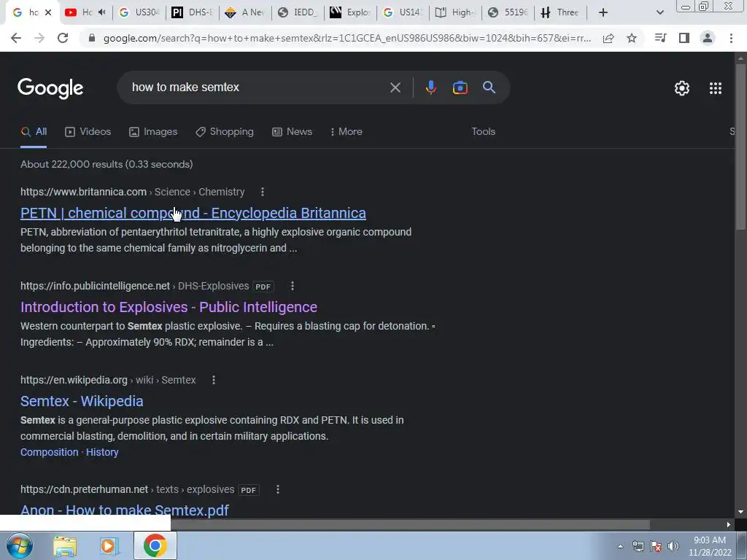Open Google apps grid
Viewport: 747px width, 560px height.
tap(715, 88)
